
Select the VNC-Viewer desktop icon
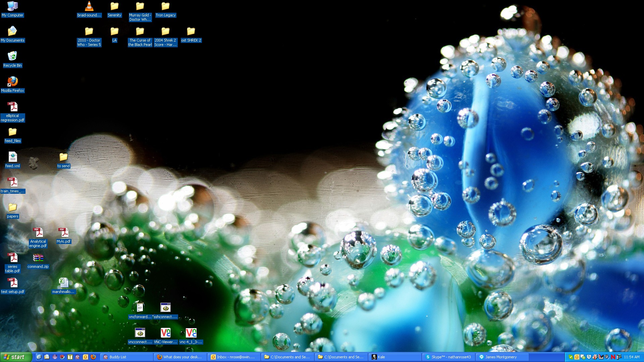(x=165, y=333)
